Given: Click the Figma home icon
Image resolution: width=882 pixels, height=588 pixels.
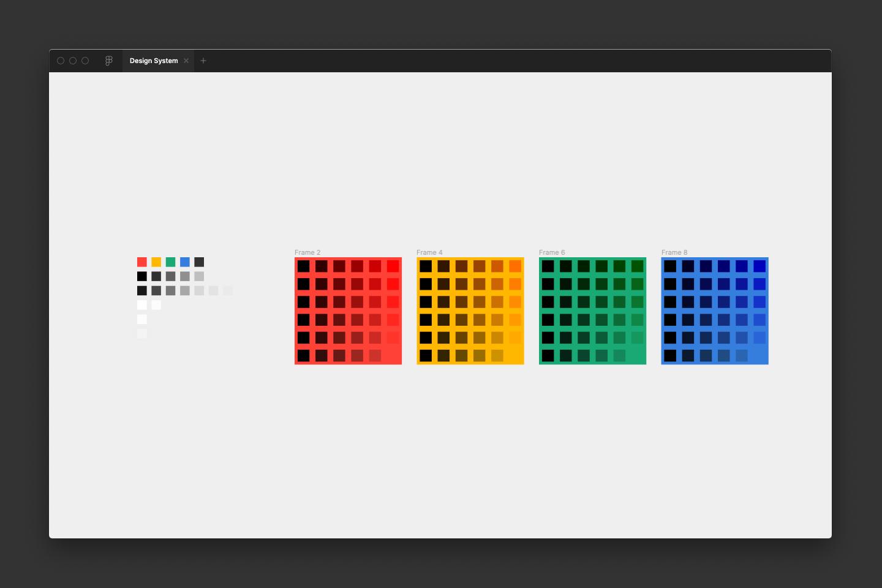Looking at the screenshot, I should click(109, 61).
